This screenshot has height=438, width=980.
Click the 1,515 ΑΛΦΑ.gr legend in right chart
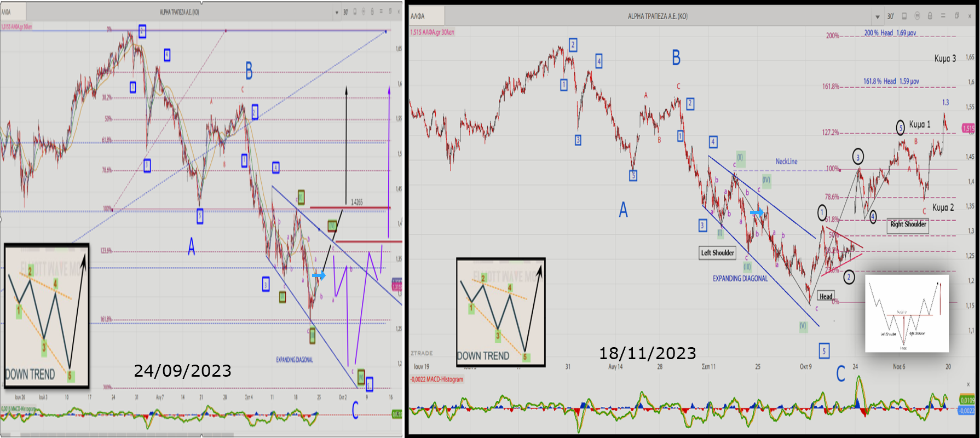tap(432, 32)
